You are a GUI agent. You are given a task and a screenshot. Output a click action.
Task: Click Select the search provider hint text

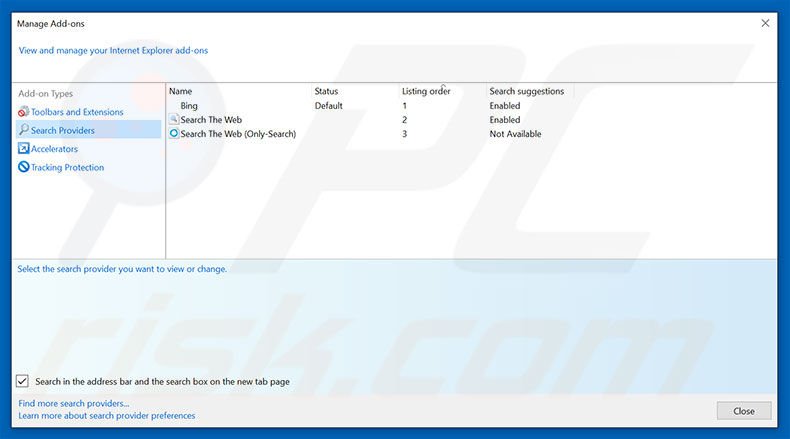(x=122, y=269)
